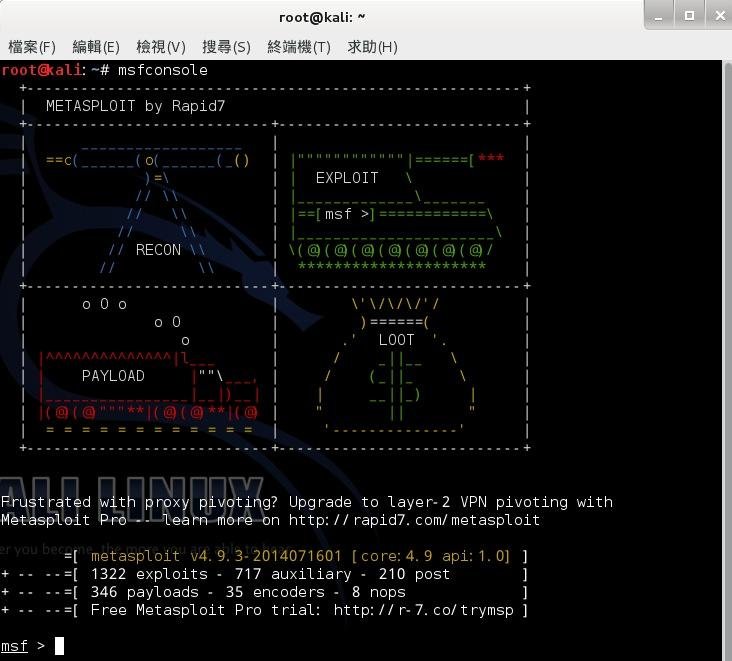Click the http://rapid7.com/metasploit URL
Screen dimensions: 732x661
pyautogui.click(x=414, y=520)
